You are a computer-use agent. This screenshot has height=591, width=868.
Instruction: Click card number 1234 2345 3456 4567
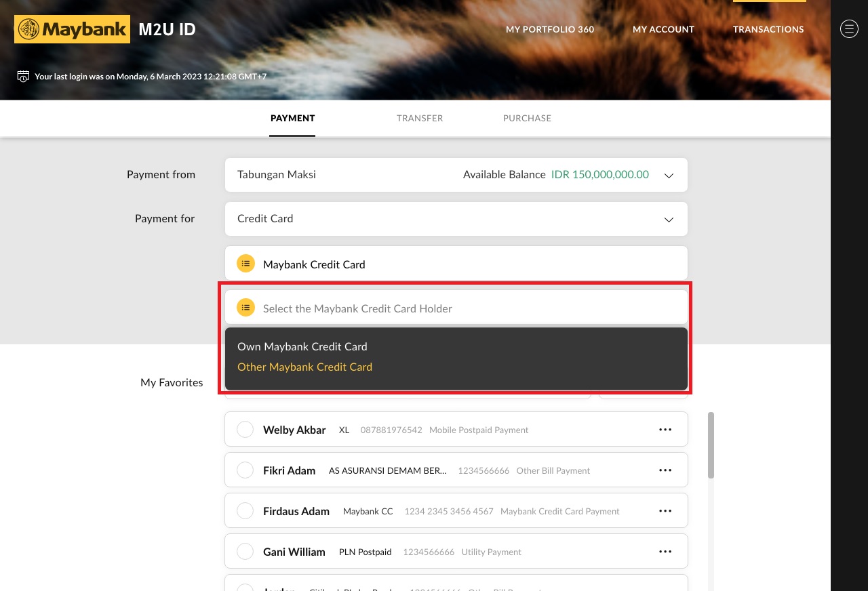449,511
